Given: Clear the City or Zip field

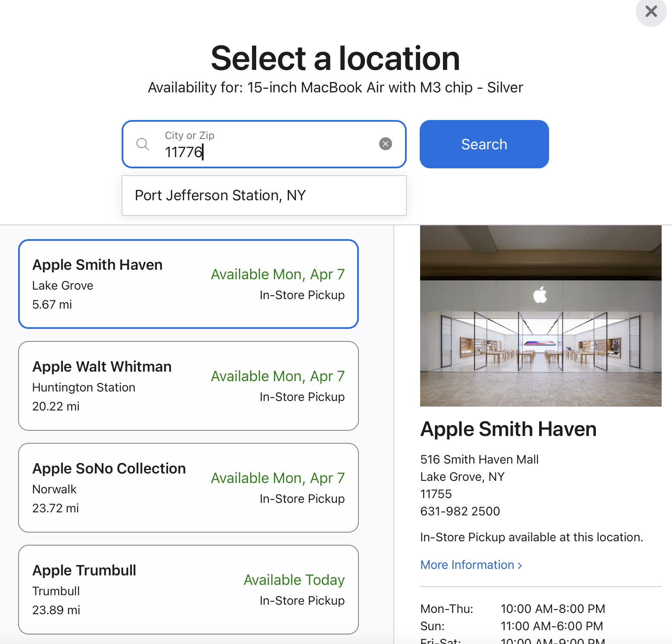Looking at the screenshot, I should (x=385, y=144).
